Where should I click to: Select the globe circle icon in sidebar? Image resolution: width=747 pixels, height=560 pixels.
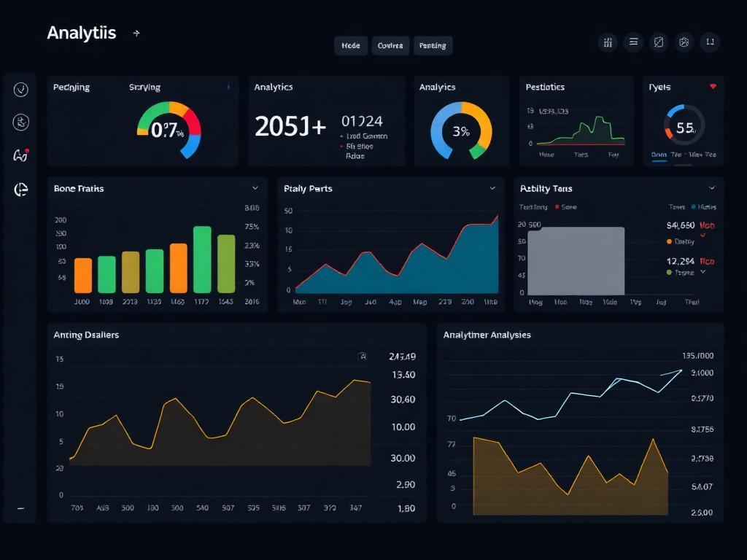20,122
